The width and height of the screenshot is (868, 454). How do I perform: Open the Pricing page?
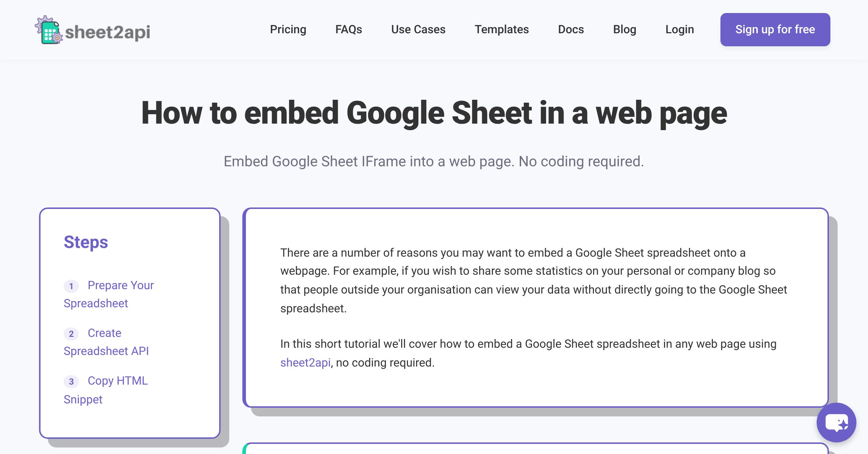[288, 29]
